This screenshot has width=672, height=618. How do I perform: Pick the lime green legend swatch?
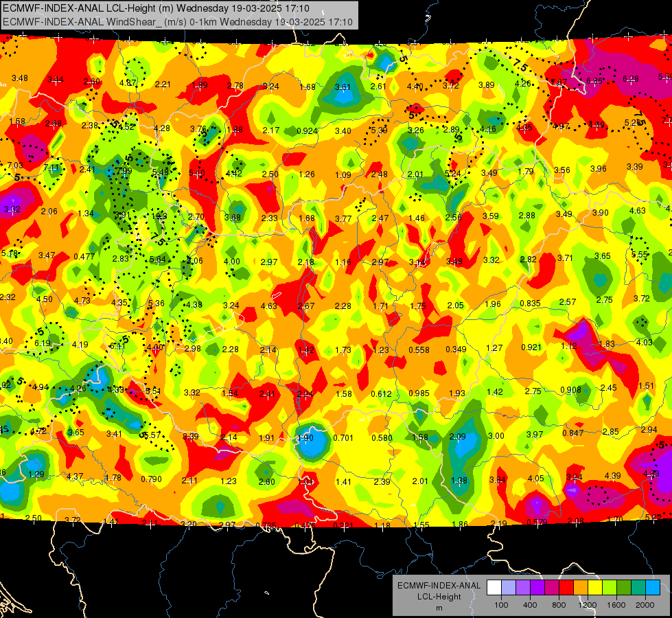610,588
